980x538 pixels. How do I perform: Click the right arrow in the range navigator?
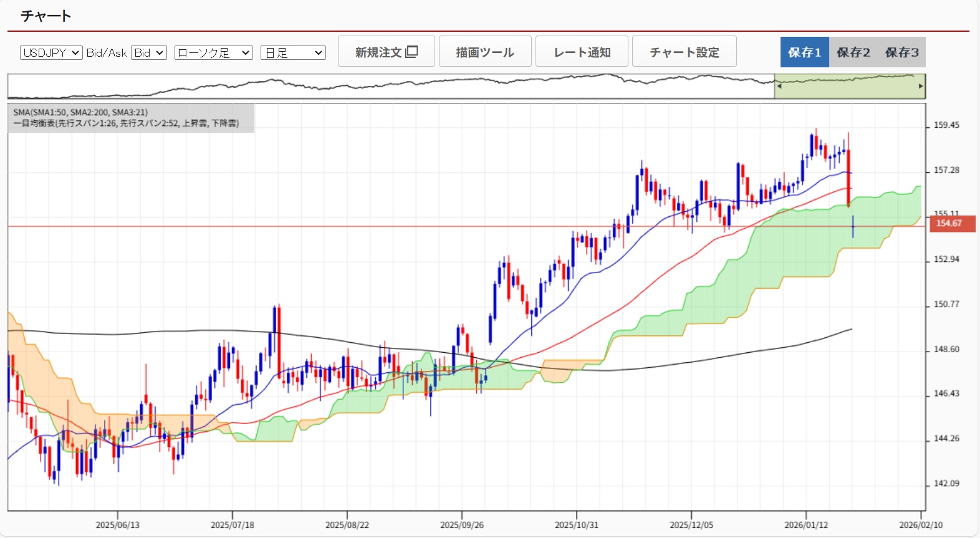[x=921, y=87]
